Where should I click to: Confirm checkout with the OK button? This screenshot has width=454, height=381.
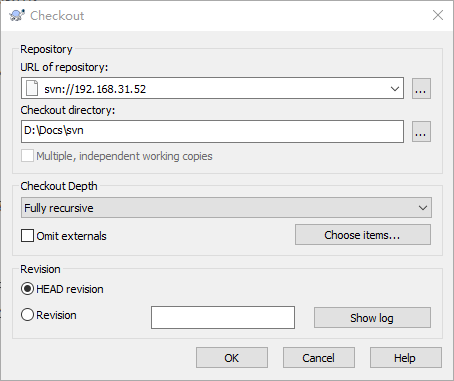tap(232, 358)
